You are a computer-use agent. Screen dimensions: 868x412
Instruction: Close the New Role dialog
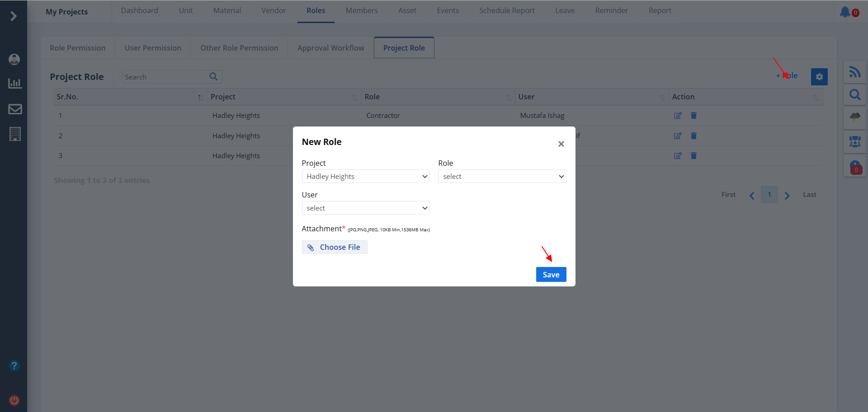click(561, 144)
